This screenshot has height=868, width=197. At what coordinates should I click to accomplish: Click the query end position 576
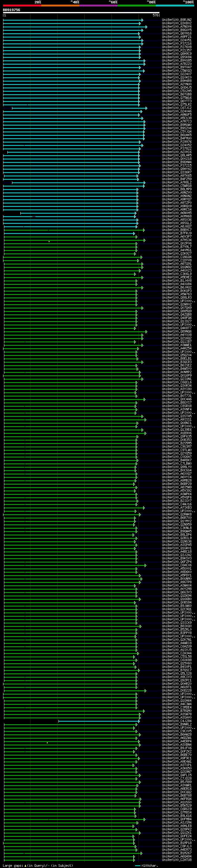click(x=155, y=15)
